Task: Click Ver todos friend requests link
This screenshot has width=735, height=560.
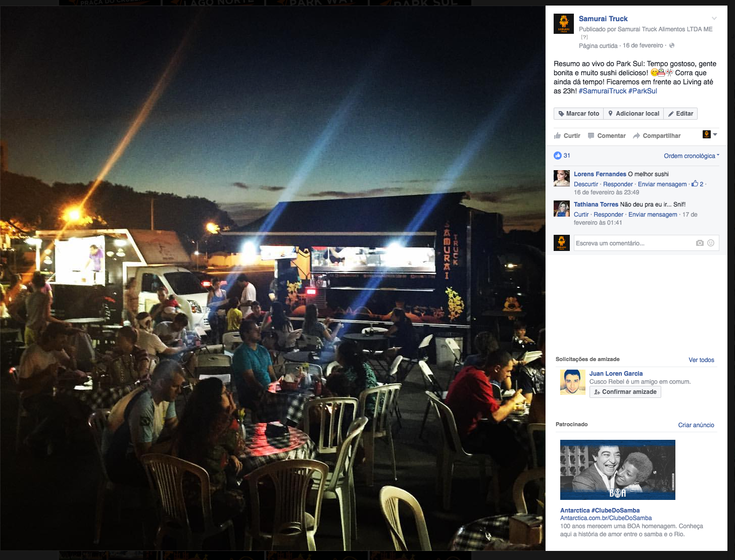Action: tap(701, 360)
